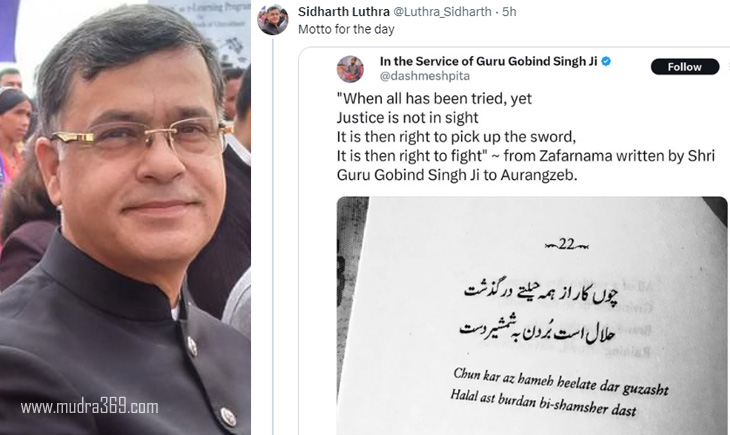Open the dashmeshpita account avatar
The image size is (730, 435).
(x=350, y=69)
